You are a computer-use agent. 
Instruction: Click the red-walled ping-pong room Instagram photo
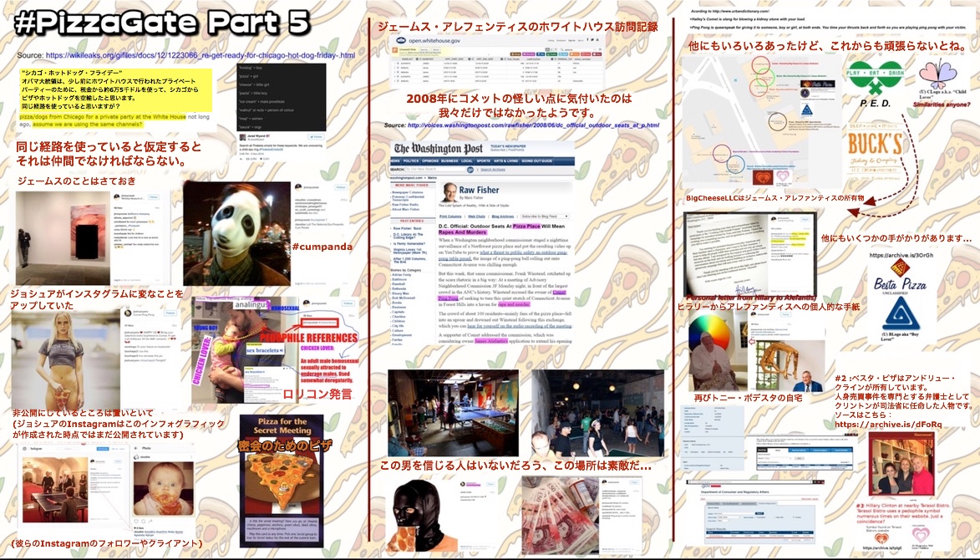pos(55,490)
